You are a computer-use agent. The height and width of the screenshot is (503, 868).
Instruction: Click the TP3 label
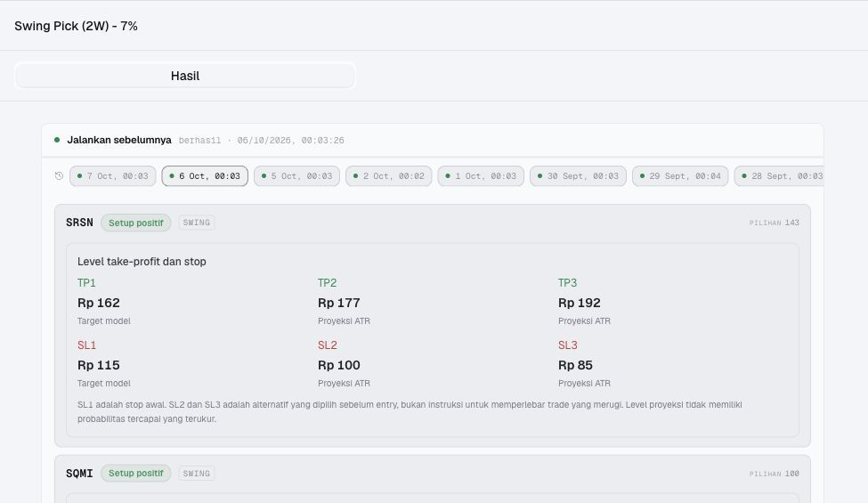point(567,283)
